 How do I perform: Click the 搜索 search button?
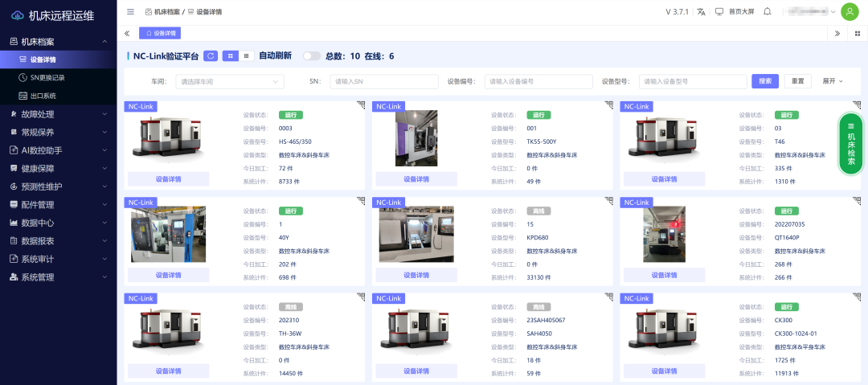[765, 81]
